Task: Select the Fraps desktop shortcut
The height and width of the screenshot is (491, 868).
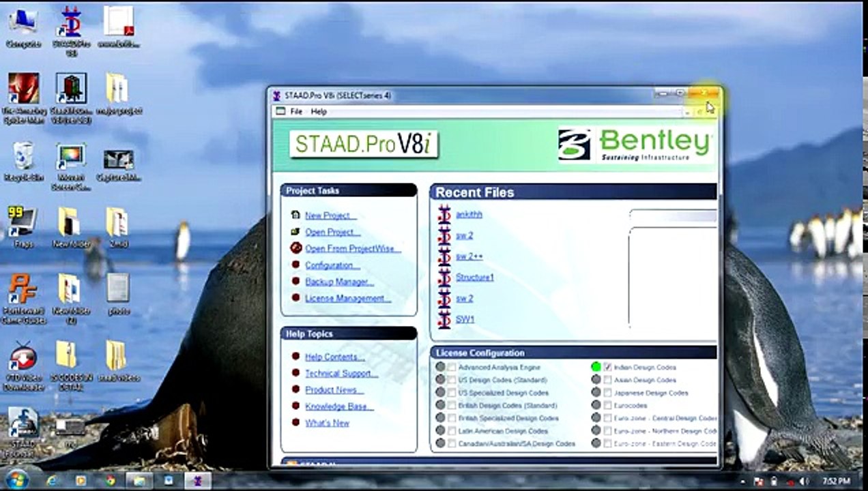Action: point(23,226)
